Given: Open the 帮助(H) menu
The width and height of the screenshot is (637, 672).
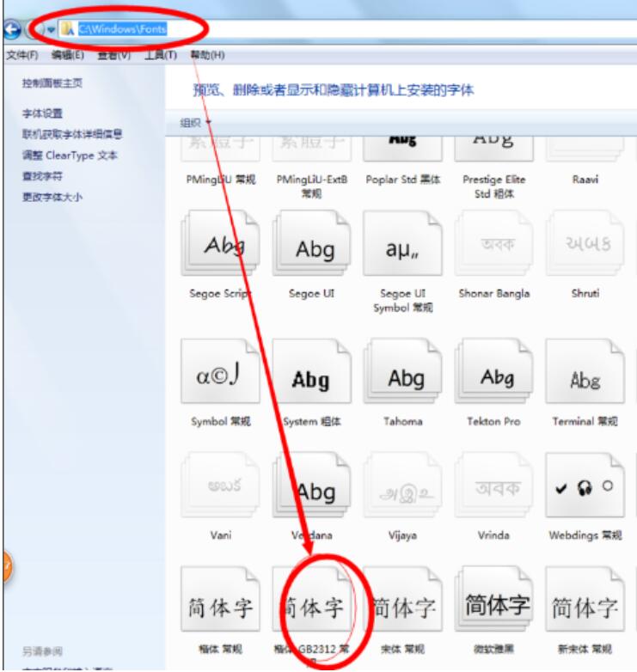Looking at the screenshot, I should (207, 55).
